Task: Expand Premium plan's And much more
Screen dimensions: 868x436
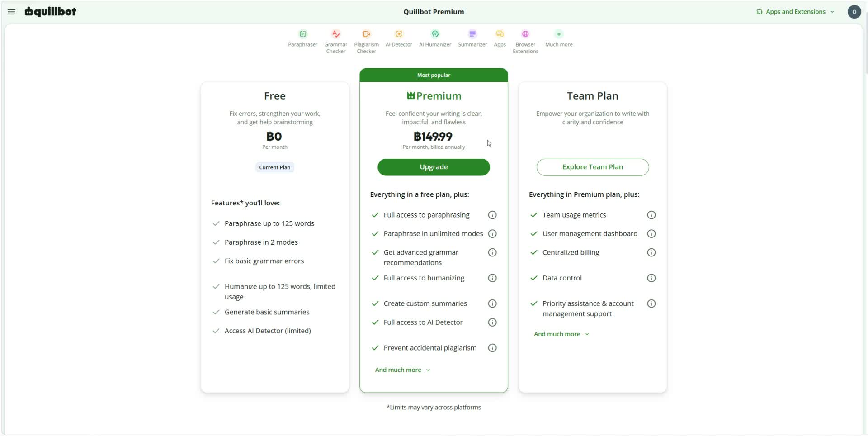Action: (402, 370)
